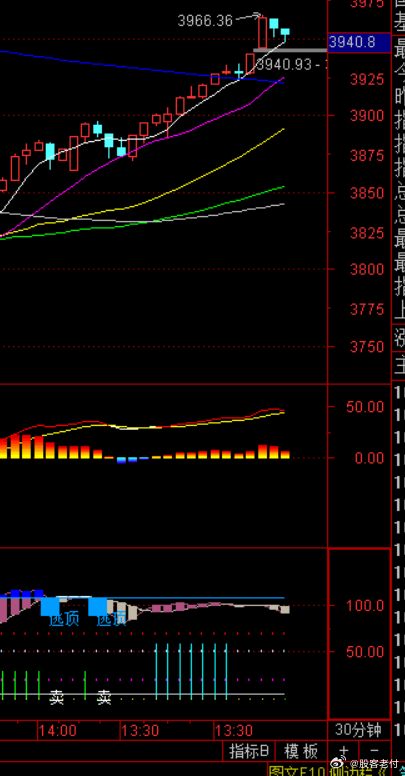The width and height of the screenshot is (405, 776).
Task: Click the 3925 price axis label
Action: [367, 79]
